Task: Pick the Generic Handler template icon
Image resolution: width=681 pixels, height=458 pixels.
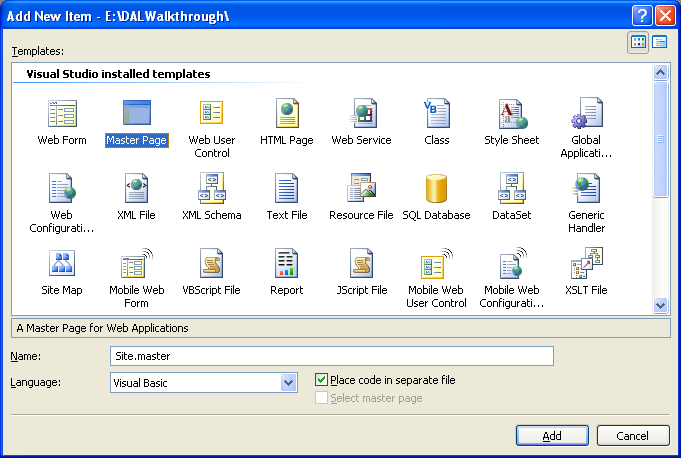Action: (x=587, y=188)
